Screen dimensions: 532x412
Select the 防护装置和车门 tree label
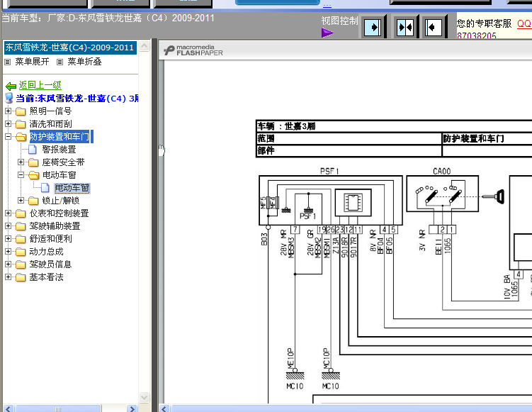[x=61, y=137]
